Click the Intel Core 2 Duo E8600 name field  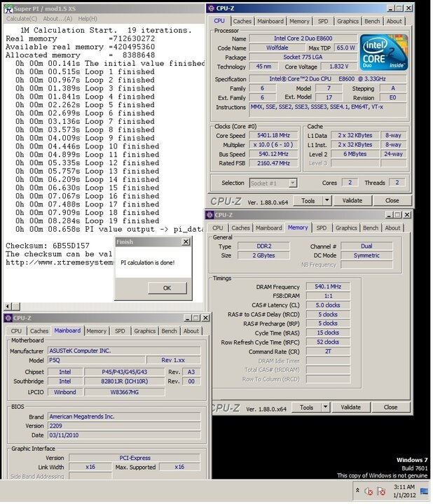(x=303, y=38)
